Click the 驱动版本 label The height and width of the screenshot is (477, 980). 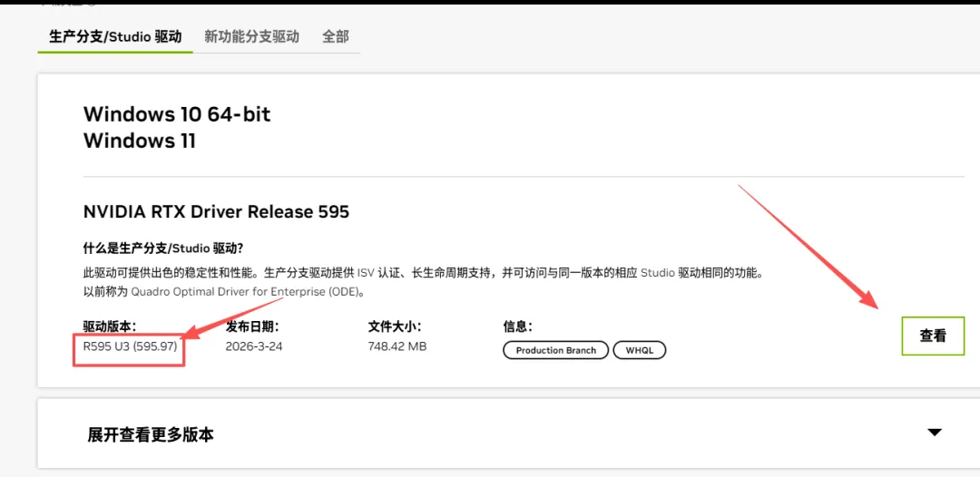[110, 326]
